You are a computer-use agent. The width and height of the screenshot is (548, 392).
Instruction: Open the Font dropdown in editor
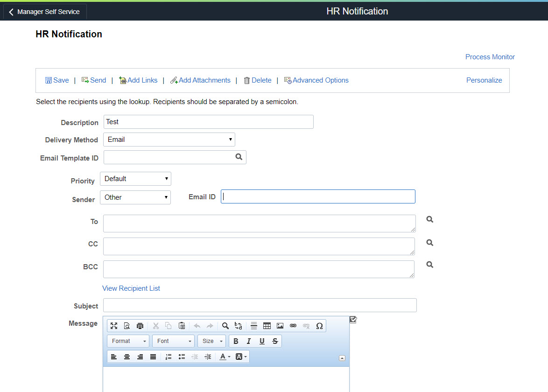[173, 341]
